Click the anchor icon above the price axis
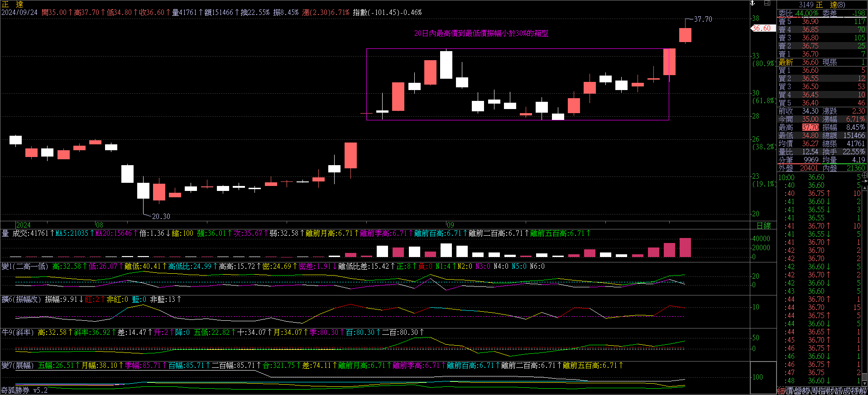Image resolution: width=868 pixels, height=395 pixels. [x=753, y=3]
